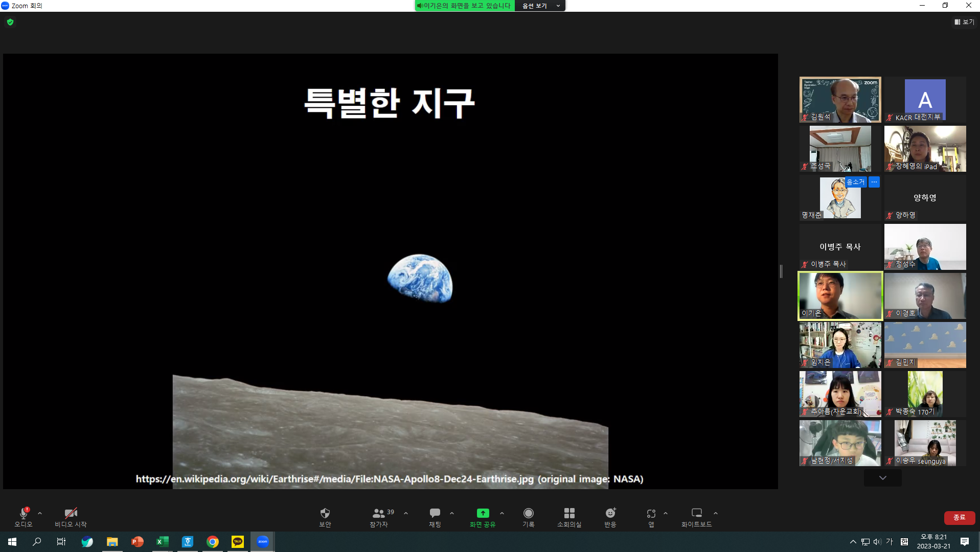
Task: Click the audio microphone icon
Action: (x=24, y=513)
